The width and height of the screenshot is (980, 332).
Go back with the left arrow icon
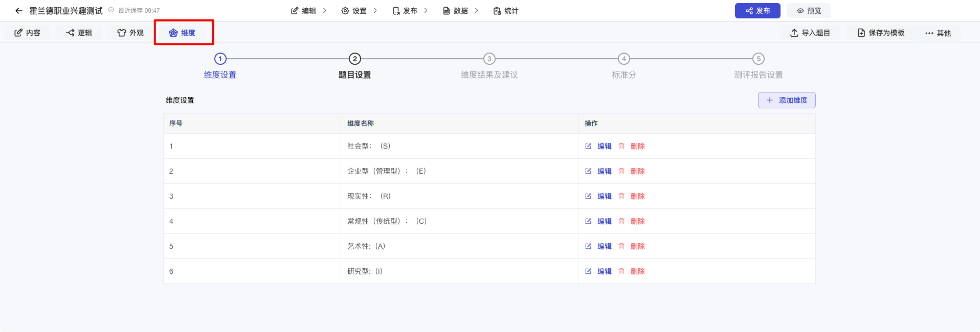coord(19,11)
